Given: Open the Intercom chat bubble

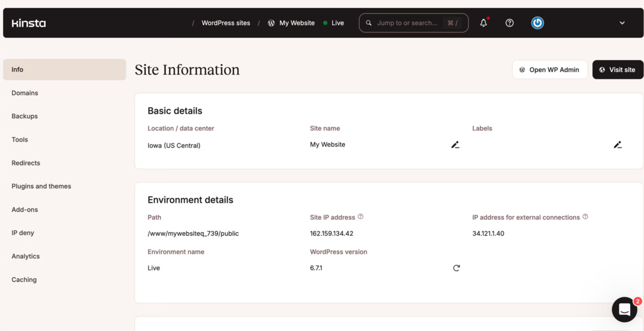Looking at the screenshot, I should pyautogui.click(x=624, y=310).
